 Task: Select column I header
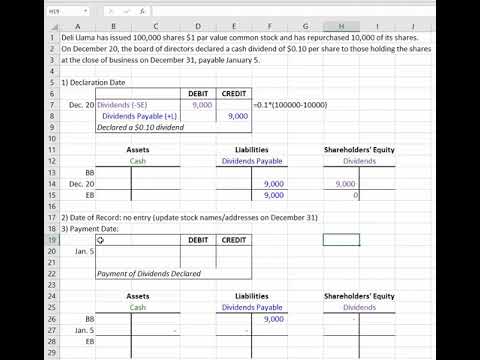[x=377, y=26]
